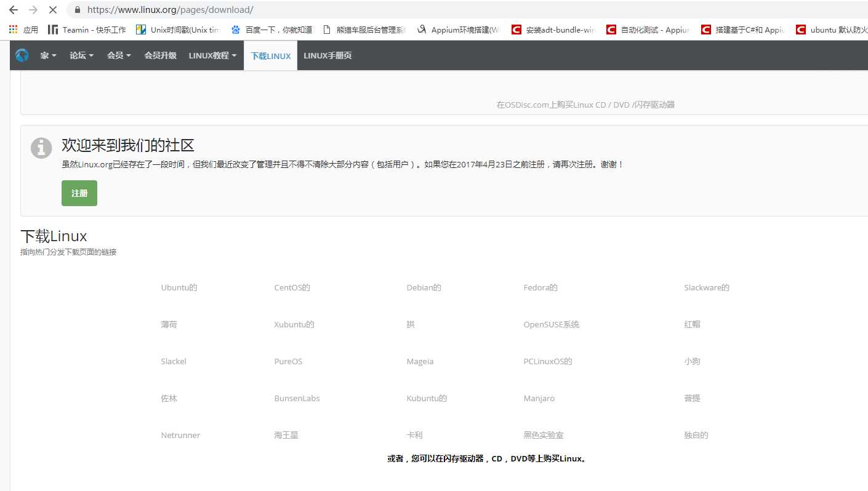
Task: Open the 熊猫车服后台管理 bookmark
Action: (364, 30)
